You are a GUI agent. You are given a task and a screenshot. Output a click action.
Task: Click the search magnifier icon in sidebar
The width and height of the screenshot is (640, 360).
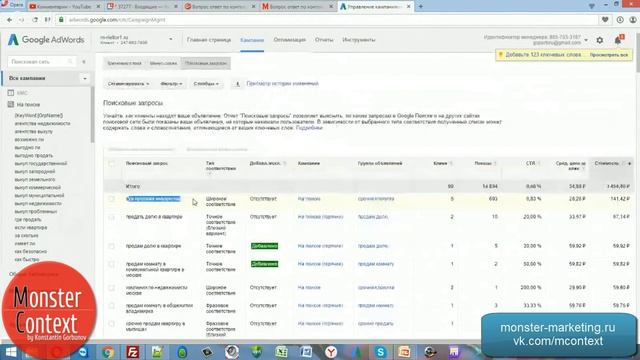(70, 62)
